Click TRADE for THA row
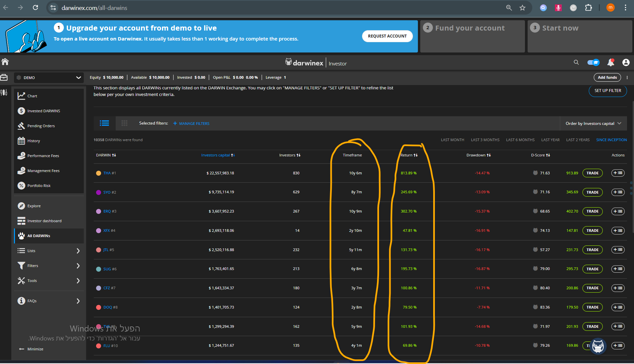 pos(592,173)
